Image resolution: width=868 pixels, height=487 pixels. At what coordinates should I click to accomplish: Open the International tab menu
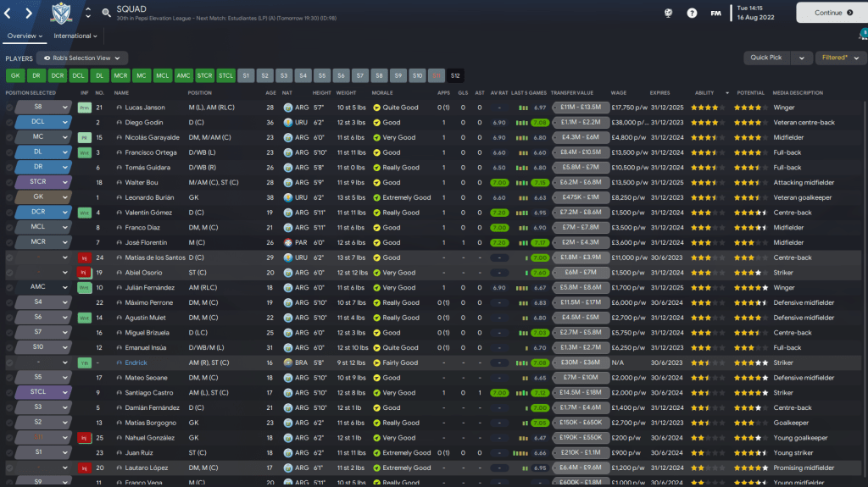(75, 36)
